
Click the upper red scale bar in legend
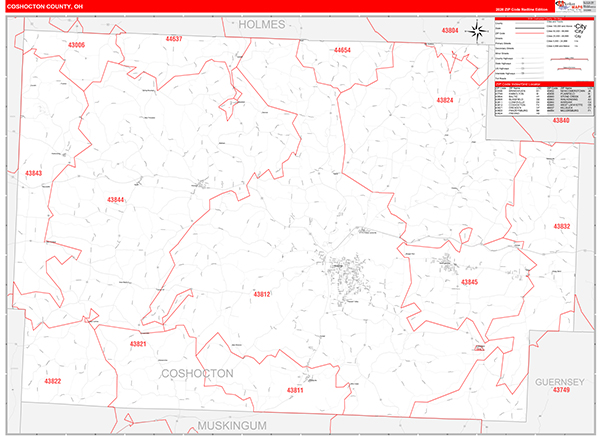(569, 59)
